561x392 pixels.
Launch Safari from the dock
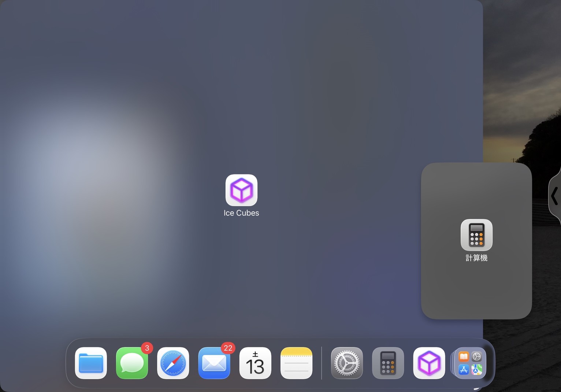[173, 363]
